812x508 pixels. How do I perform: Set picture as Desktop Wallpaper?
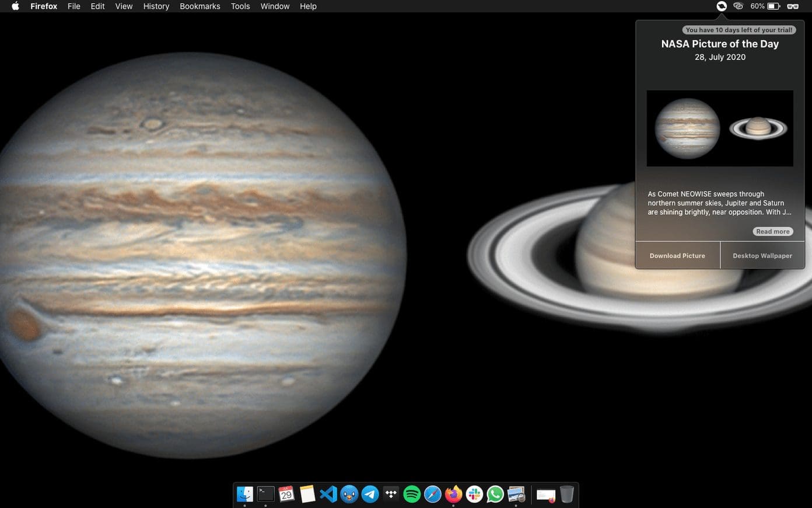pos(762,256)
